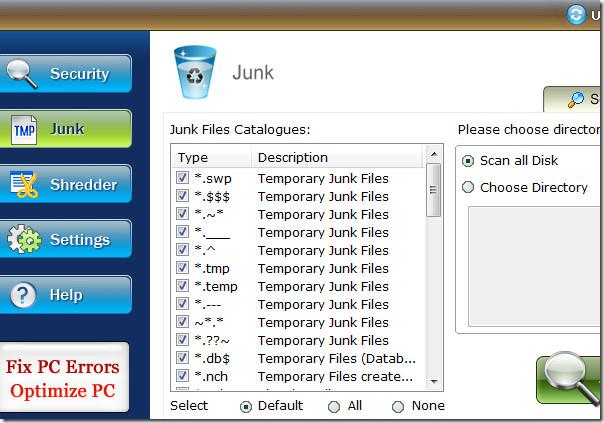The image size is (604, 423).
Task: Select the Choose Directory radio option
Action: 467,188
